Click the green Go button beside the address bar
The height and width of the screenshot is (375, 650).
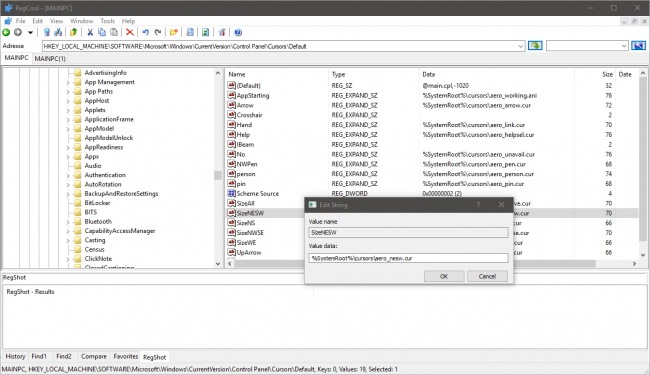(x=535, y=46)
